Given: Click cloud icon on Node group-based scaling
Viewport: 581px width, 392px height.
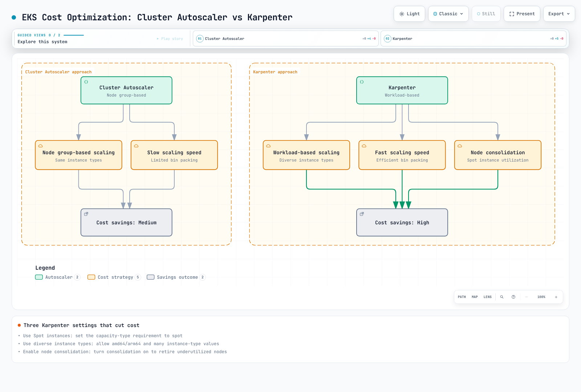Looking at the screenshot, I should pyautogui.click(x=41, y=146).
